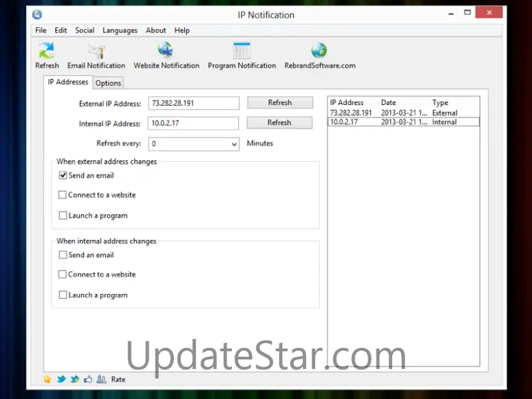Enable Send an email for internal changes

pos(63,255)
